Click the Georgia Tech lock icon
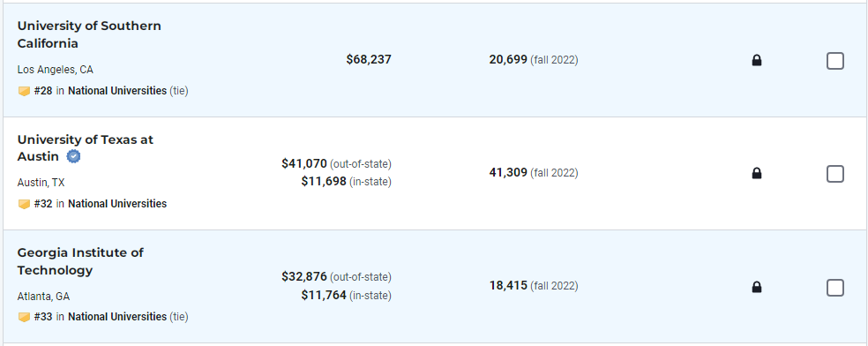This screenshot has height=346, width=868. (x=757, y=287)
